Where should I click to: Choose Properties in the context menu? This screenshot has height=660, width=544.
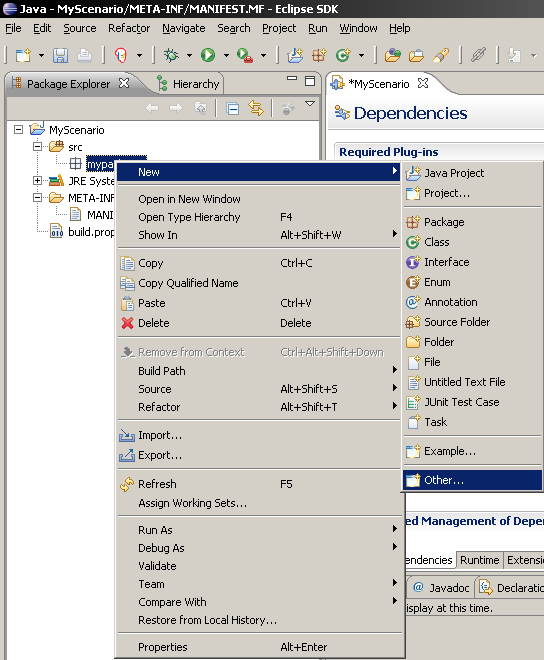(258, 647)
